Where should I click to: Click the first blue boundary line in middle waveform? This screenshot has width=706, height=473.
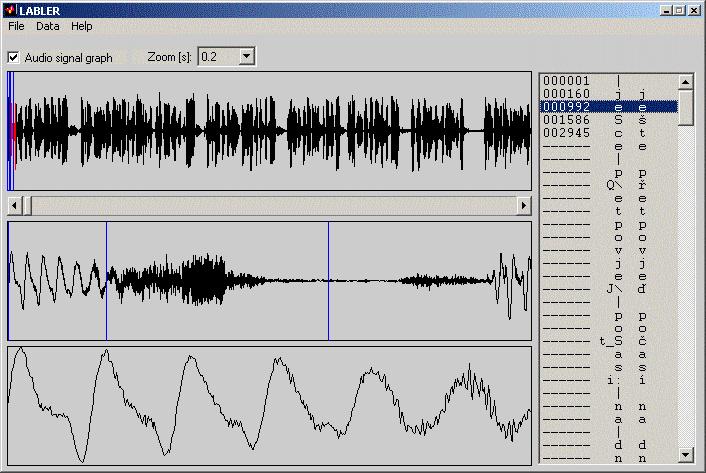pos(106,281)
